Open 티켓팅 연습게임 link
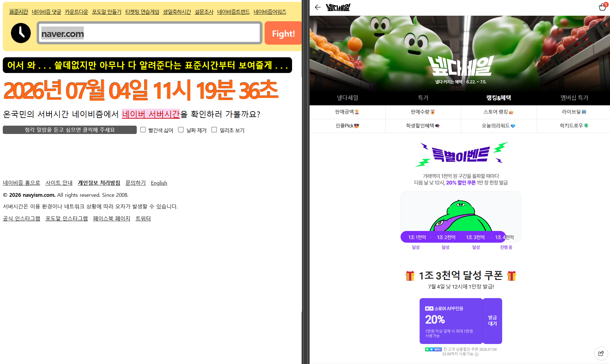610x364 pixels. pos(142,12)
